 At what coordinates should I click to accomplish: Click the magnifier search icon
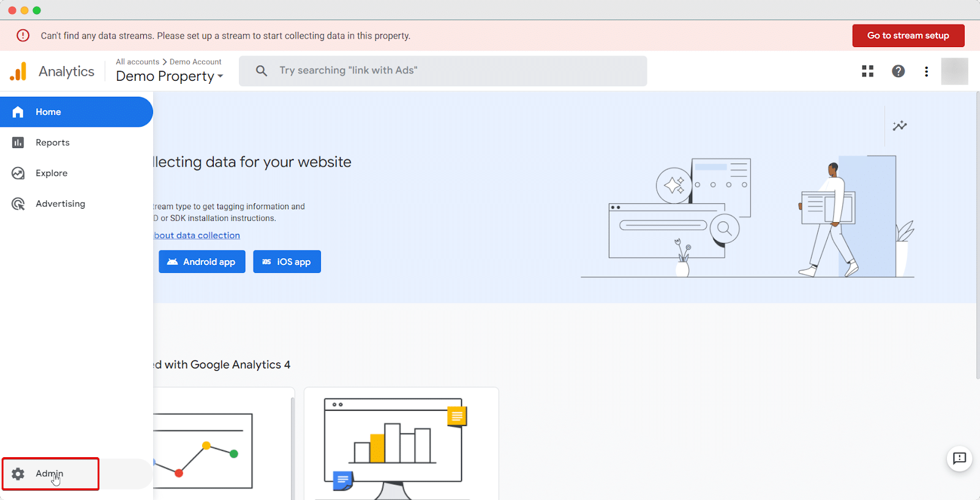click(x=262, y=71)
